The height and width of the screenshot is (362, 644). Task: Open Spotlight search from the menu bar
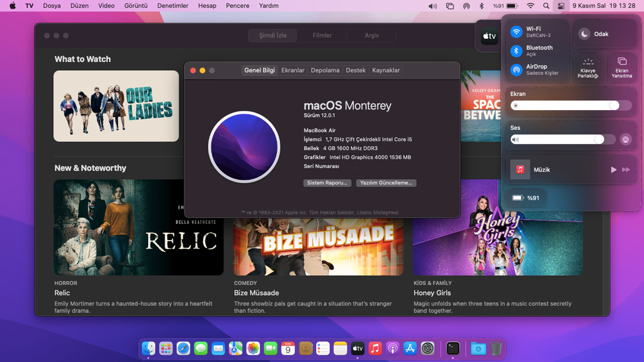546,6
